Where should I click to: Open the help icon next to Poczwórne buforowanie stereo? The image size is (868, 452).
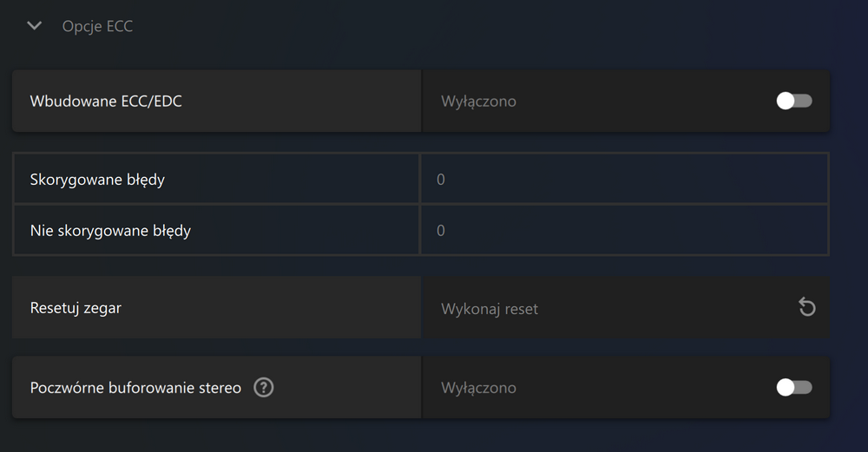point(264,387)
